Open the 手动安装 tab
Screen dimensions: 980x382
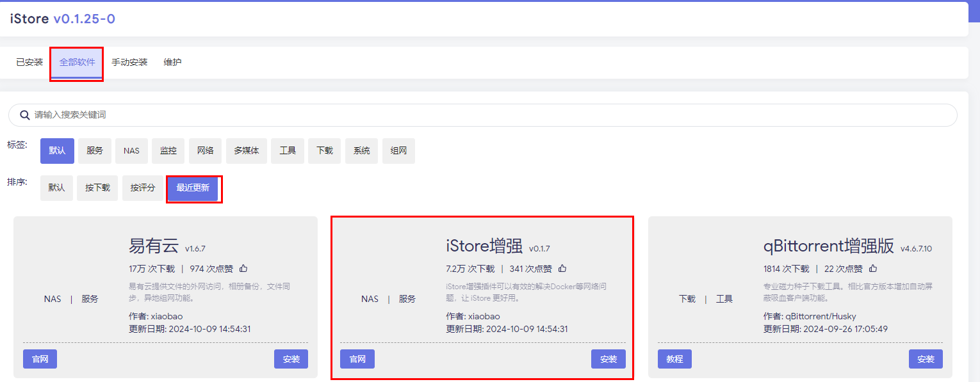[129, 62]
